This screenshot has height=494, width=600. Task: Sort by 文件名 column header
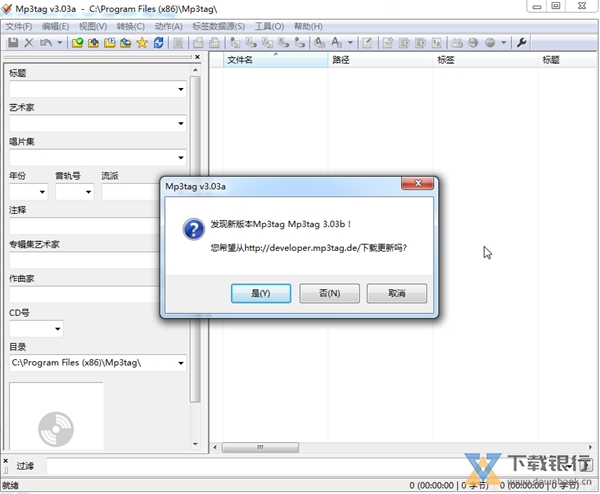pyautogui.click(x=275, y=60)
